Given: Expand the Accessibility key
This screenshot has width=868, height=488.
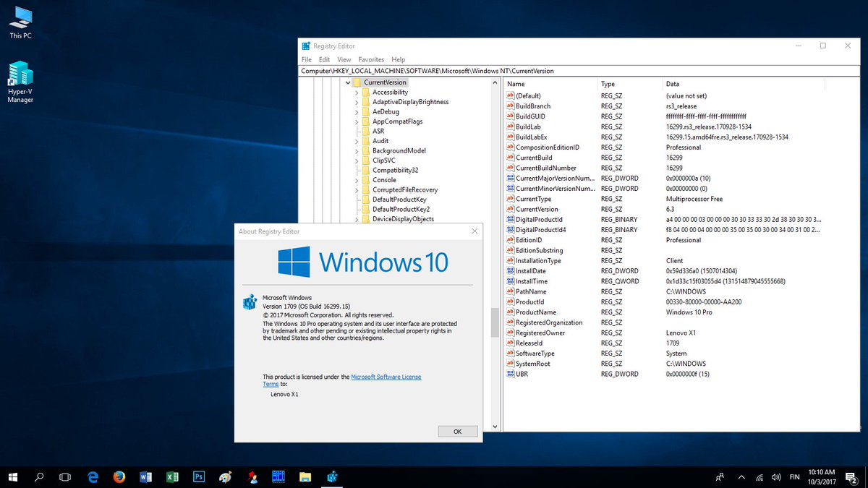Looking at the screenshot, I should [x=357, y=93].
